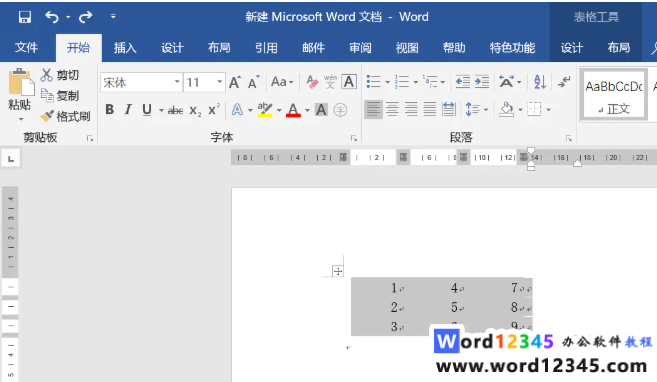The image size is (657, 382).
Task: Click the enclosed character icon
Action: pyautogui.click(x=340, y=110)
